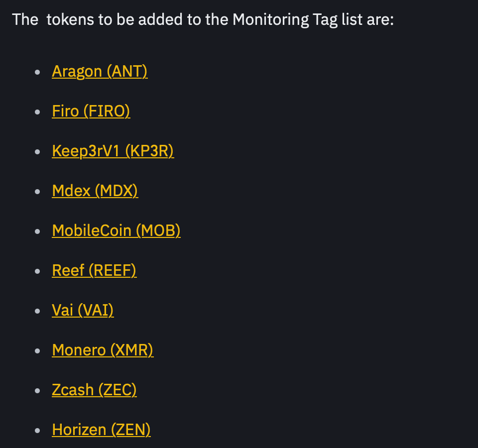
Task: Select the Reef (REEF) link
Action: [94, 271]
